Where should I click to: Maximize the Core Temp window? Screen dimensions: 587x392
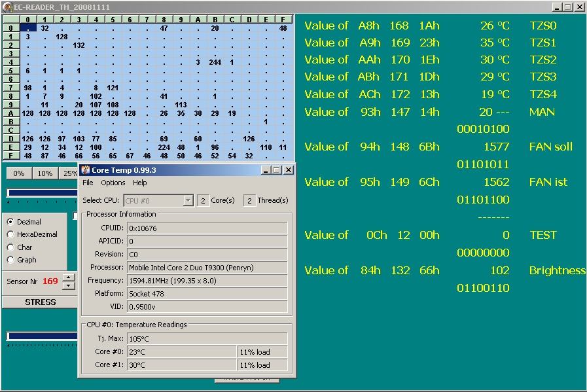point(277,170)
